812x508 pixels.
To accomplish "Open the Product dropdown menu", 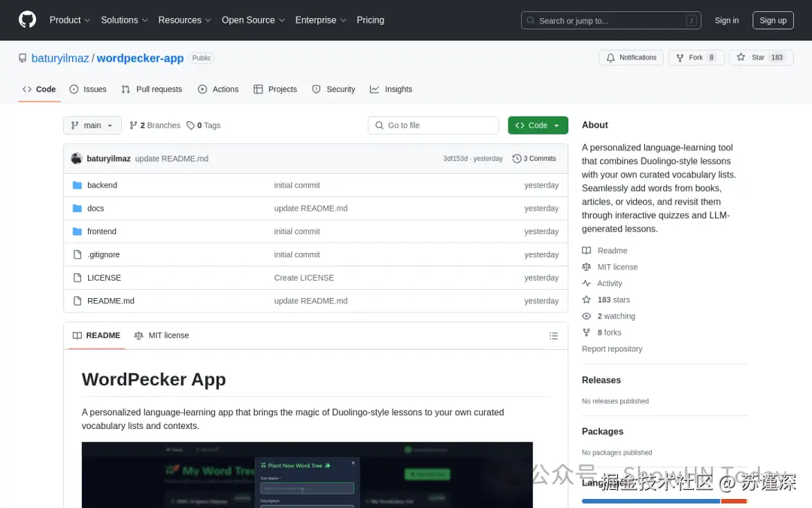I will click(70, 20).
